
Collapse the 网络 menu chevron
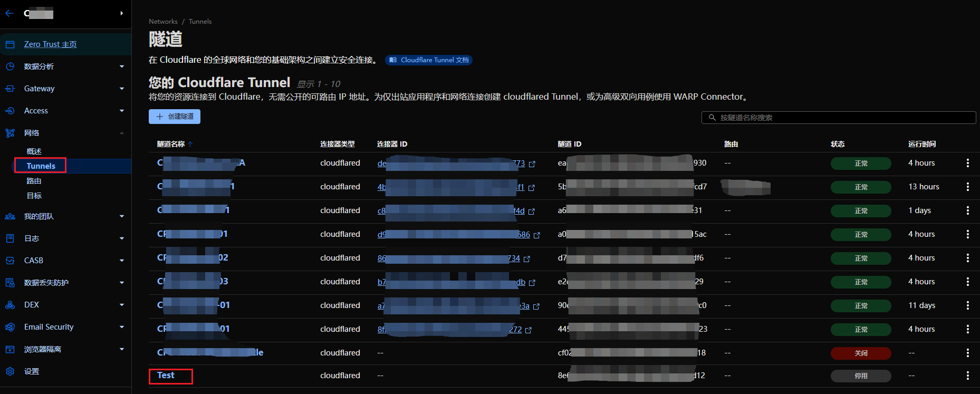pos(122,133)
